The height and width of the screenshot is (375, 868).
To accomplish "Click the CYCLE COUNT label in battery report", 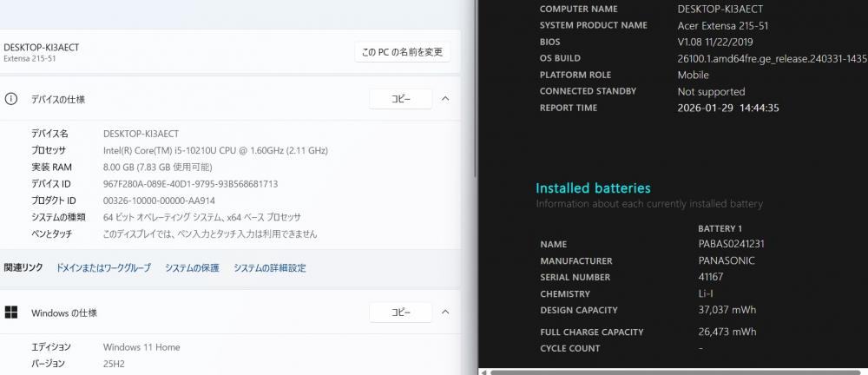I will (569, 348).
